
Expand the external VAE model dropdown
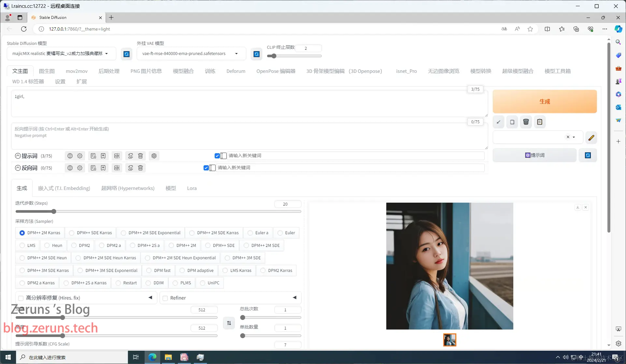(191, 54)
